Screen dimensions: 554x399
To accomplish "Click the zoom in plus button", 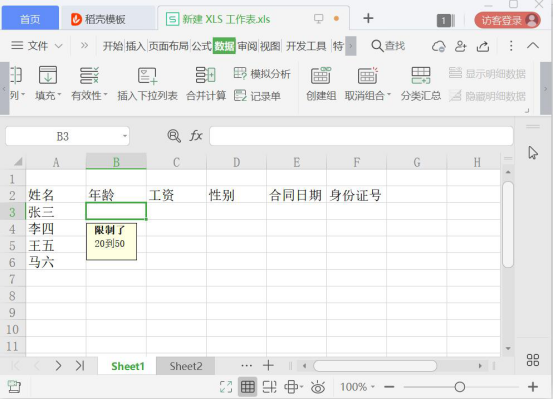I will [533, 387].
